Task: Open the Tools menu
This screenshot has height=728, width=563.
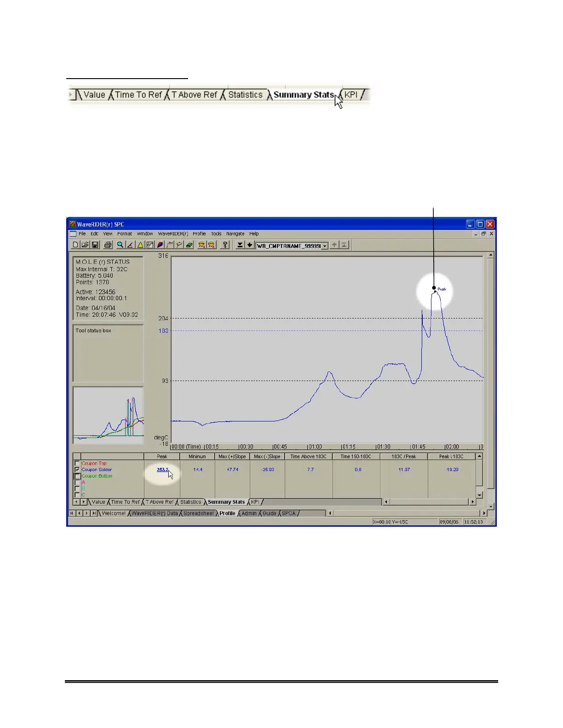Action: click(216, 233)
